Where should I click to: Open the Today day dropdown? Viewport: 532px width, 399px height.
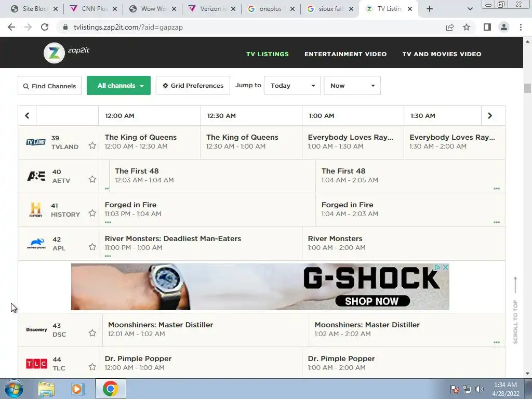292,86
